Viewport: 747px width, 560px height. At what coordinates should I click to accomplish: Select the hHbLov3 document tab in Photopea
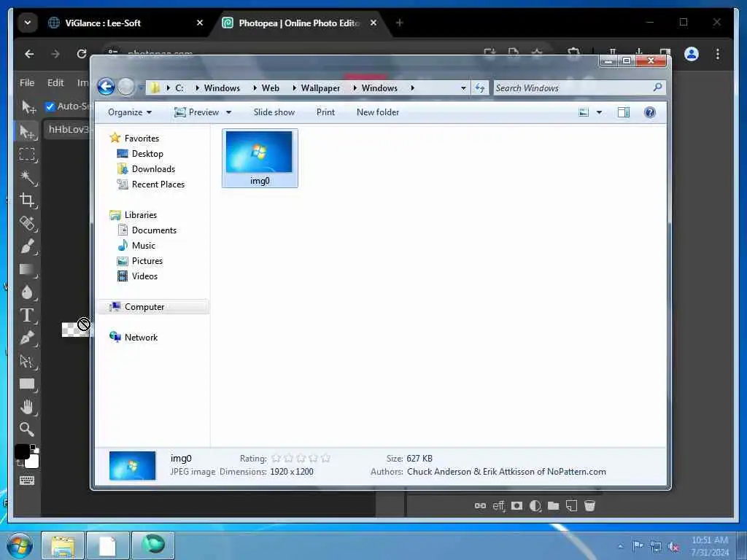tap(68, 130)
